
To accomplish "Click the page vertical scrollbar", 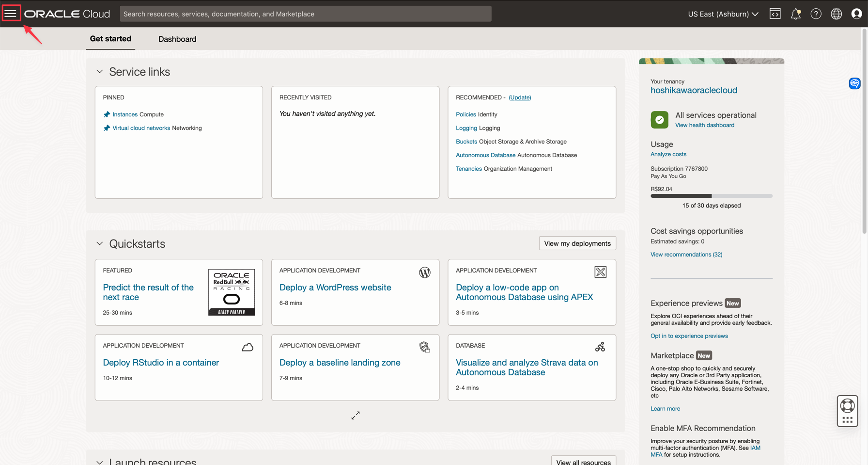I will pos(865,131).
